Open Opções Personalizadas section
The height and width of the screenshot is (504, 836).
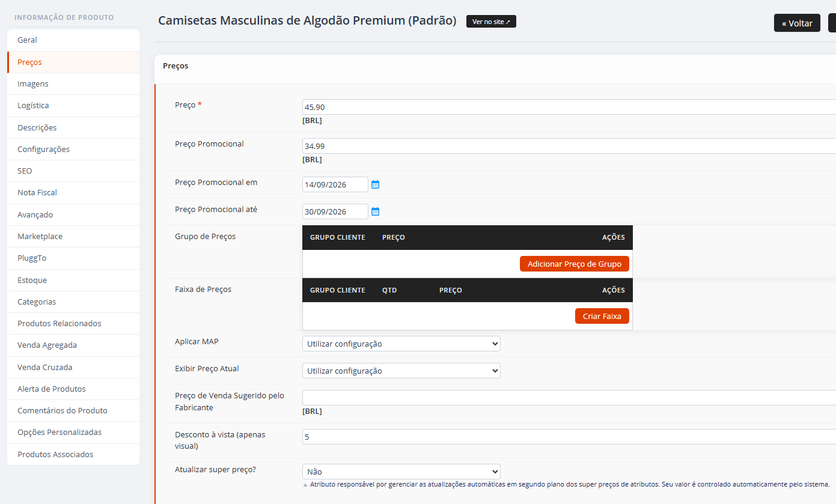click(73, 432)
